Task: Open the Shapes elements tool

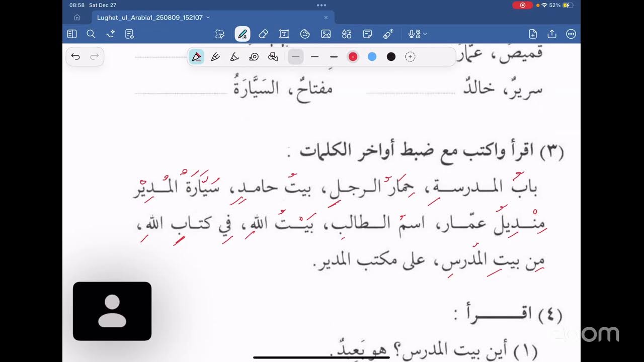Action: click(x=347, y=34)
